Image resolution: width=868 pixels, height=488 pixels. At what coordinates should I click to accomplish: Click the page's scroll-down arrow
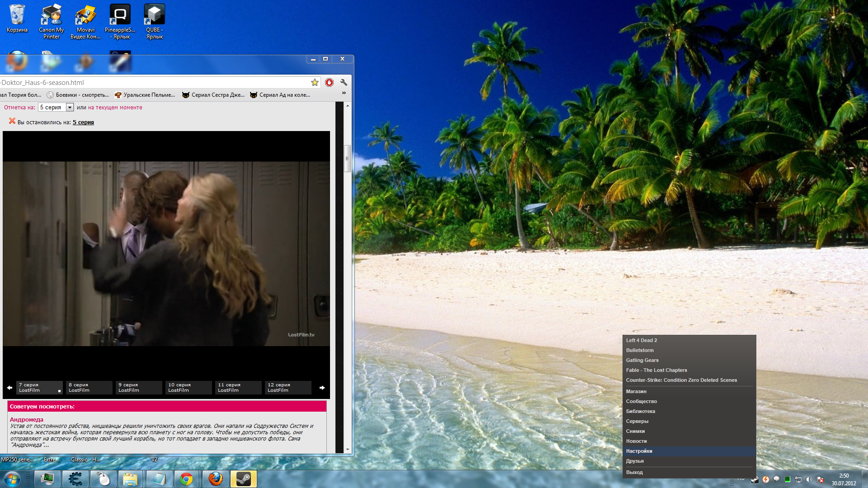pos(347,450)
